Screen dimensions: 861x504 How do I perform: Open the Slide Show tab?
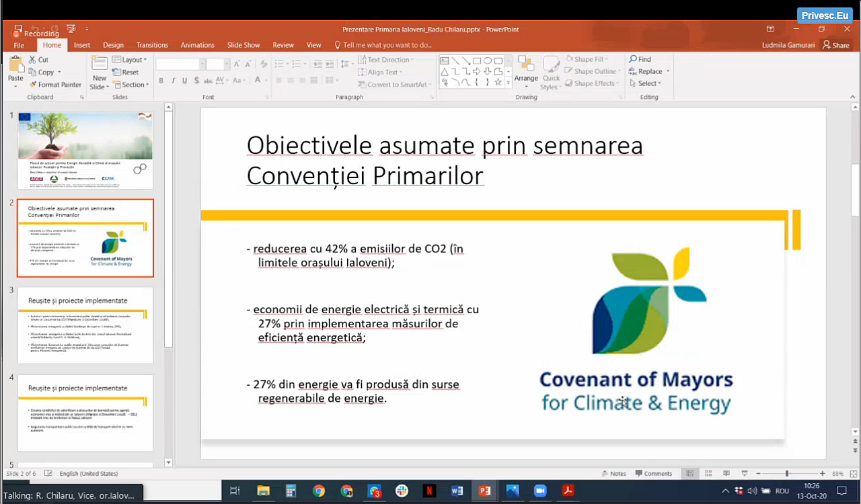pos(243,45)
